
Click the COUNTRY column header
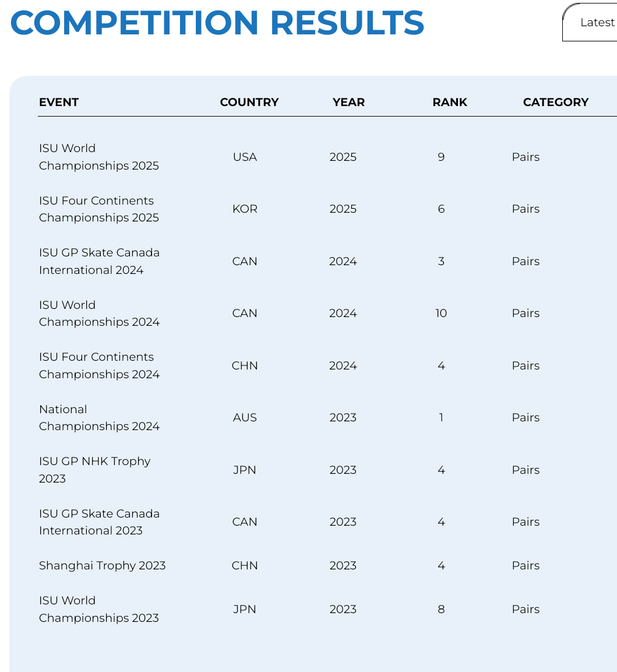(249, 102)
